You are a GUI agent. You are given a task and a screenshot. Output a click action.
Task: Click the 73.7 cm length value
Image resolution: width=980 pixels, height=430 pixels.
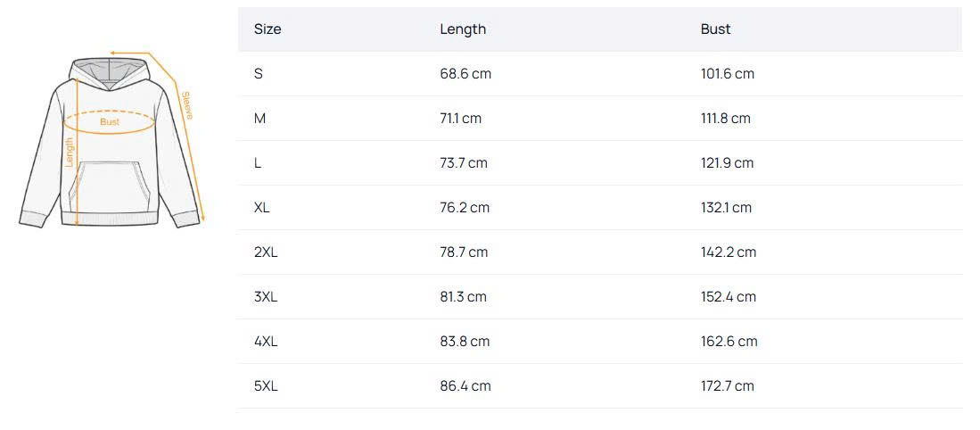(464, 163)
